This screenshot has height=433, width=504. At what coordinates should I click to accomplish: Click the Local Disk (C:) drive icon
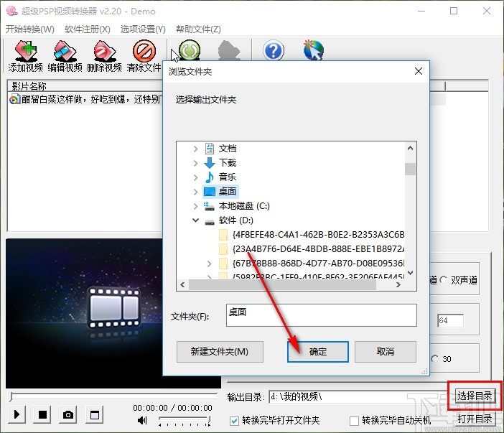(209, 206)
